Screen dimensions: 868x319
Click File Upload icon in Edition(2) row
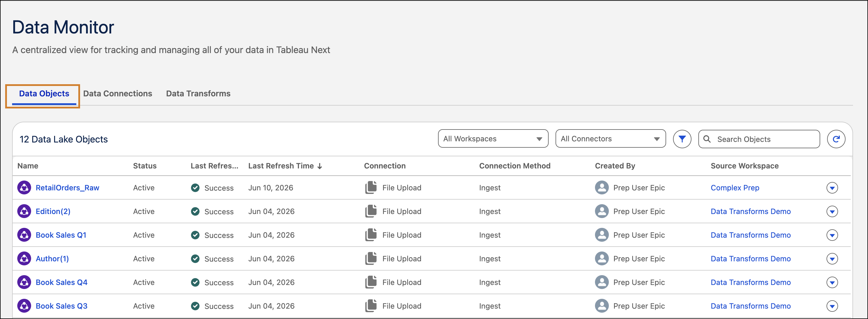click(x=371, y=211)
